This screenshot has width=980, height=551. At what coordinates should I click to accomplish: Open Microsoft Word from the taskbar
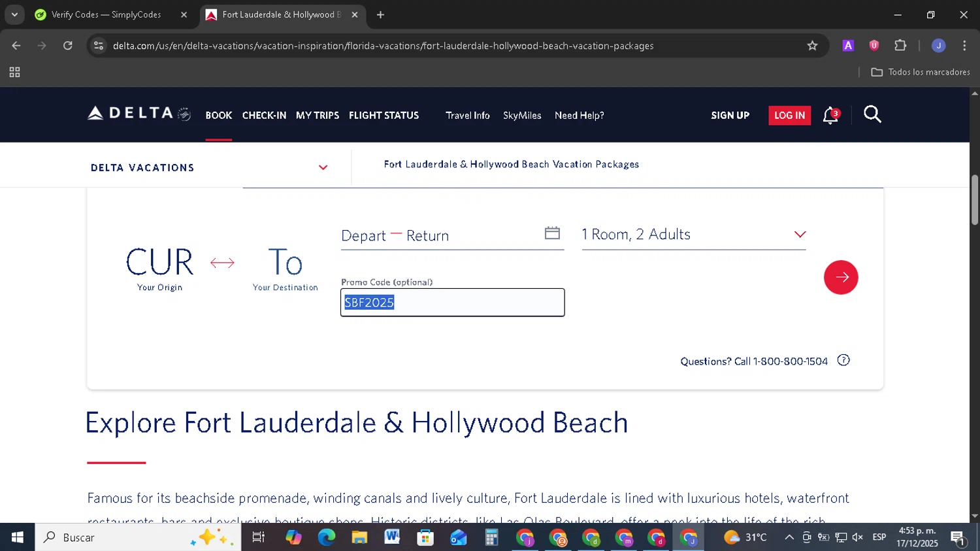click(x=392, y=537)
